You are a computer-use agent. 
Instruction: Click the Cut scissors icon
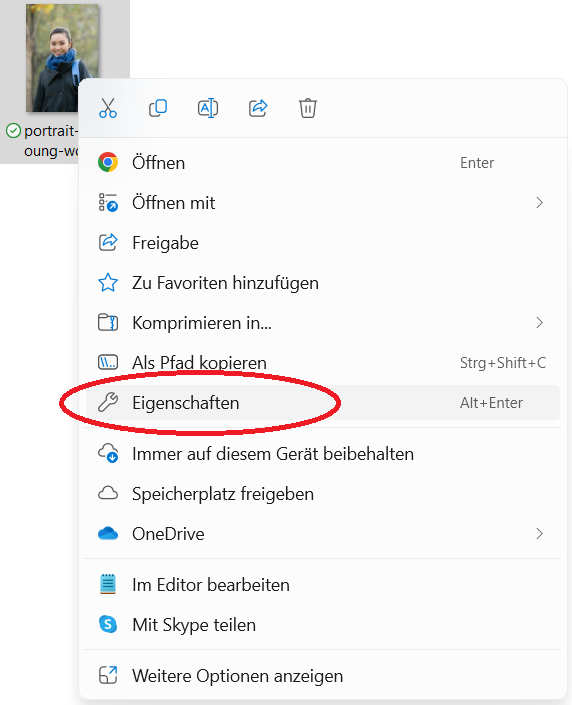pos(108,108)
